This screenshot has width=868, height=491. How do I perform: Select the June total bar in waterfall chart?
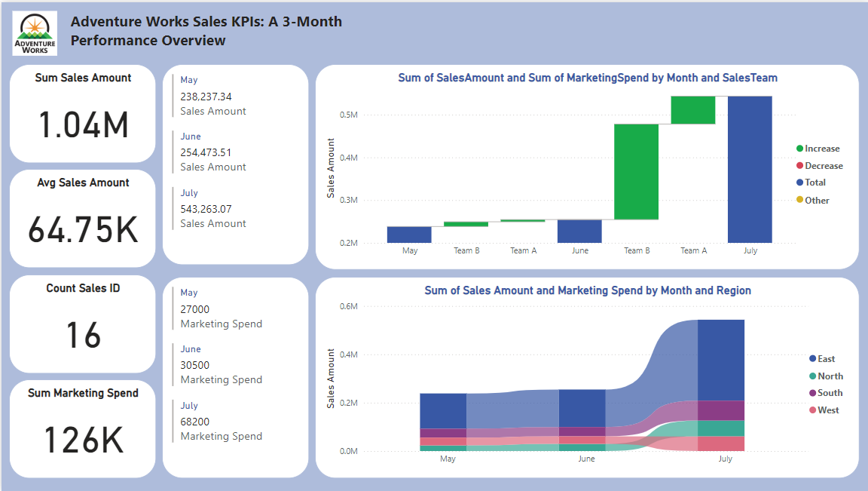(x=579, y=231)
